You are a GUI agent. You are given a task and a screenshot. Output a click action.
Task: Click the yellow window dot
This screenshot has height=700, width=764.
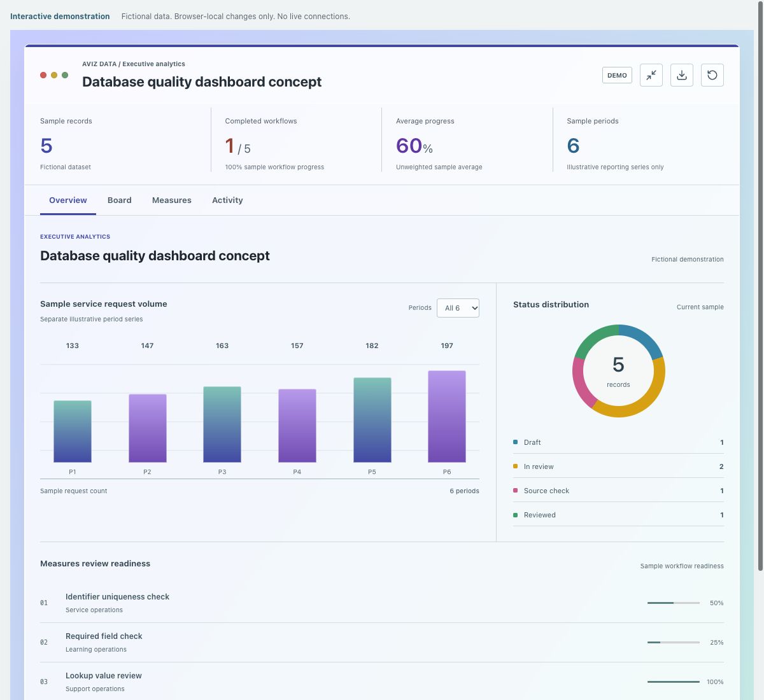[x=54, y=75]
